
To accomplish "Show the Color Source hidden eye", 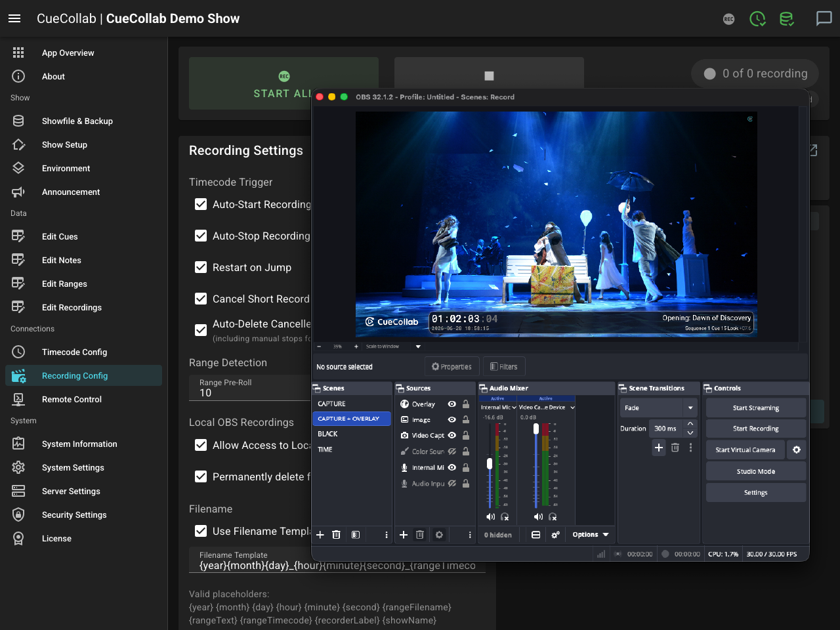I will 452,451.
